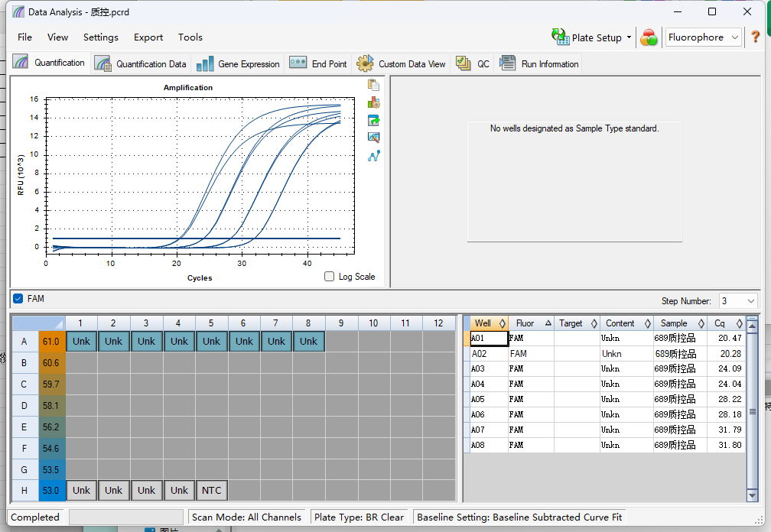Viewport: 771px width, 532px height.
Task: Open the End Point tab
Action: click(x=318, y=64)
